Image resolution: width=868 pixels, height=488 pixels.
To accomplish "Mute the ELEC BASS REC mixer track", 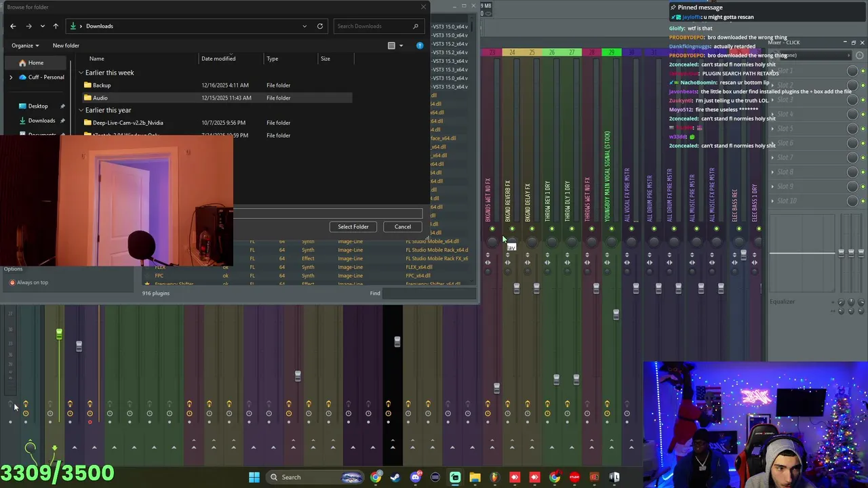I will tap(738, 228).
